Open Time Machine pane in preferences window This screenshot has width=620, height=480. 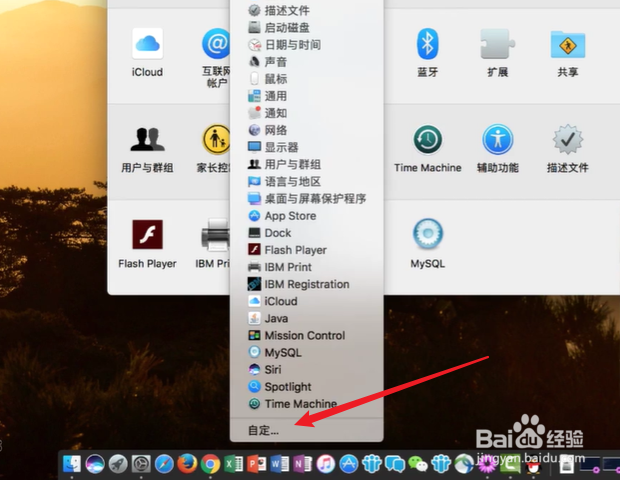pyautogui.click(x=427, y=140)
